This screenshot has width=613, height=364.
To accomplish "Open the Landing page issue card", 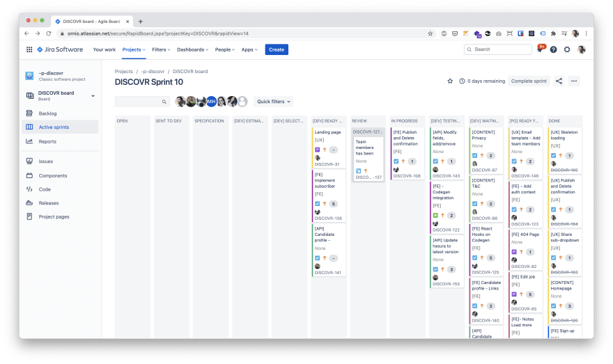I will pos(328,148).
